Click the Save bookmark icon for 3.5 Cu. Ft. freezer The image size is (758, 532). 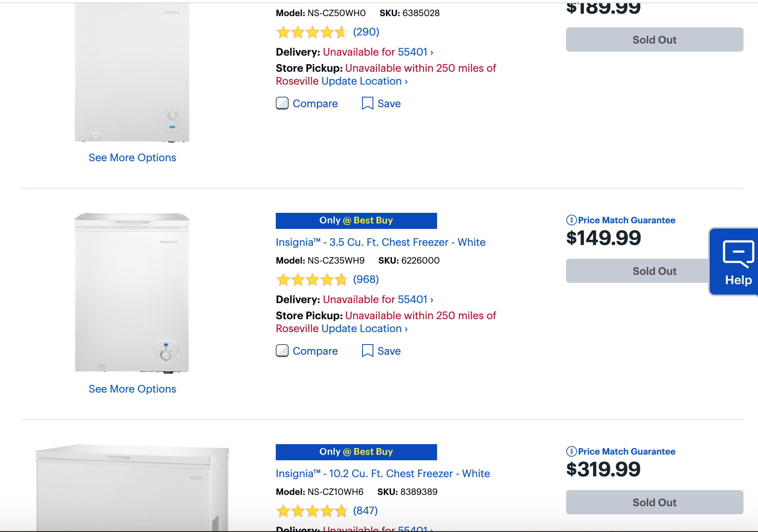coord(367,351)
